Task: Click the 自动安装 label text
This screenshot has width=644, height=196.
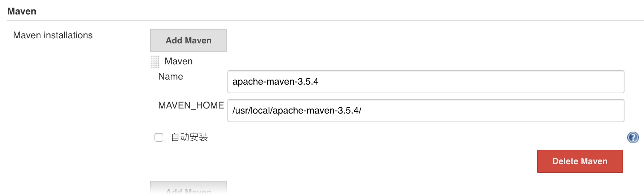Action: pyautogui.click(x=190, y=137)
